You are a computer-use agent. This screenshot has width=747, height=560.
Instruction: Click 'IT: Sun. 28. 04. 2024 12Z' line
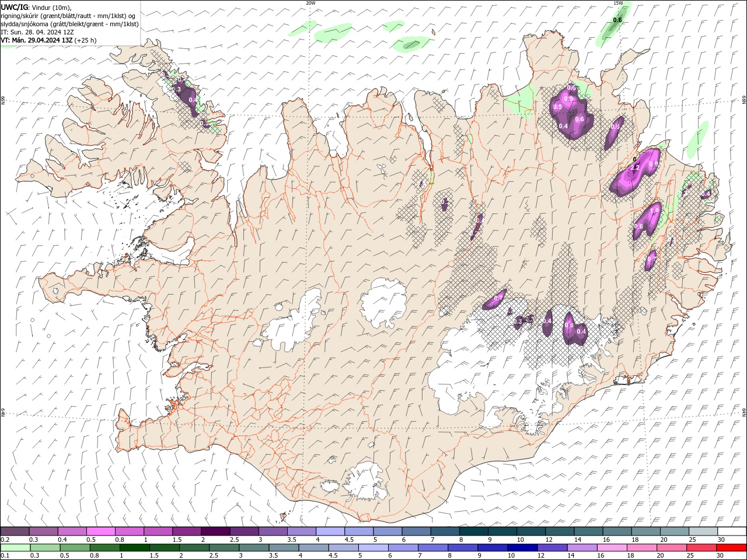[37, 32]
